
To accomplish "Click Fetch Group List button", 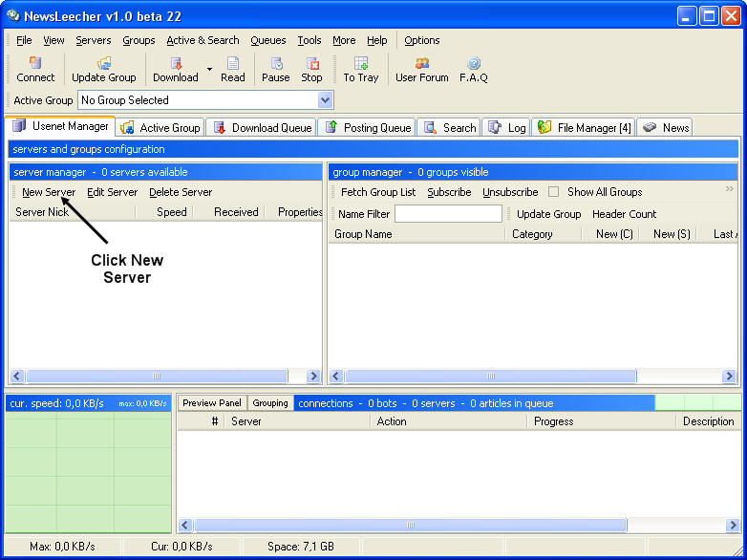I will point(378,192).
